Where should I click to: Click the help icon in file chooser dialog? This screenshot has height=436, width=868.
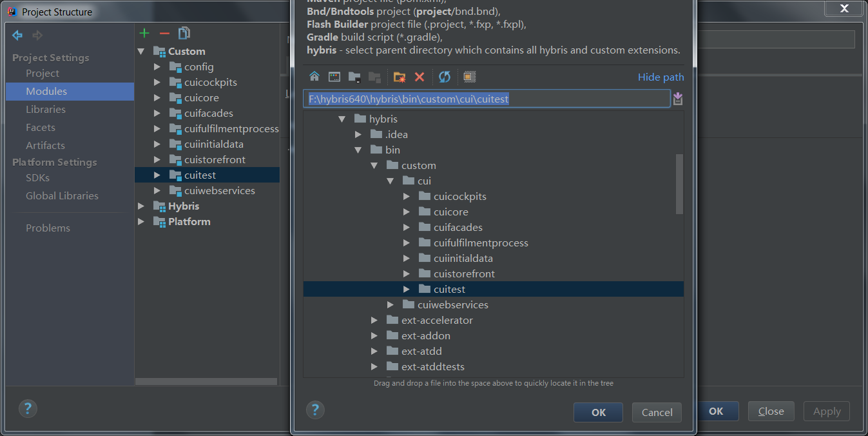coord(315,410)
